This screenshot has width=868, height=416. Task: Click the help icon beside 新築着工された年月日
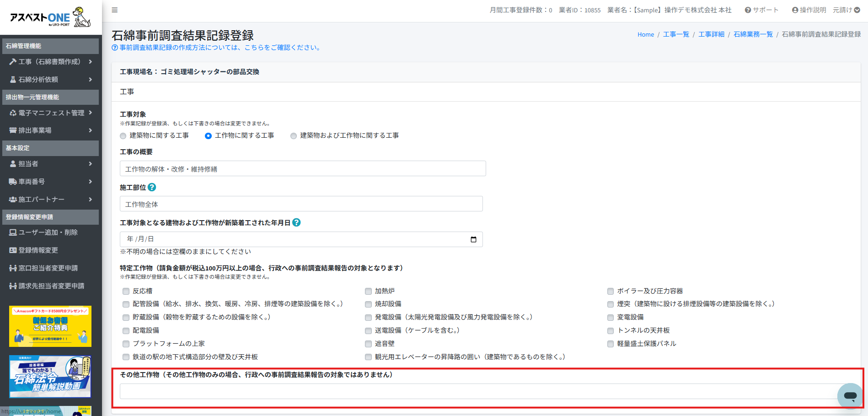296,222
